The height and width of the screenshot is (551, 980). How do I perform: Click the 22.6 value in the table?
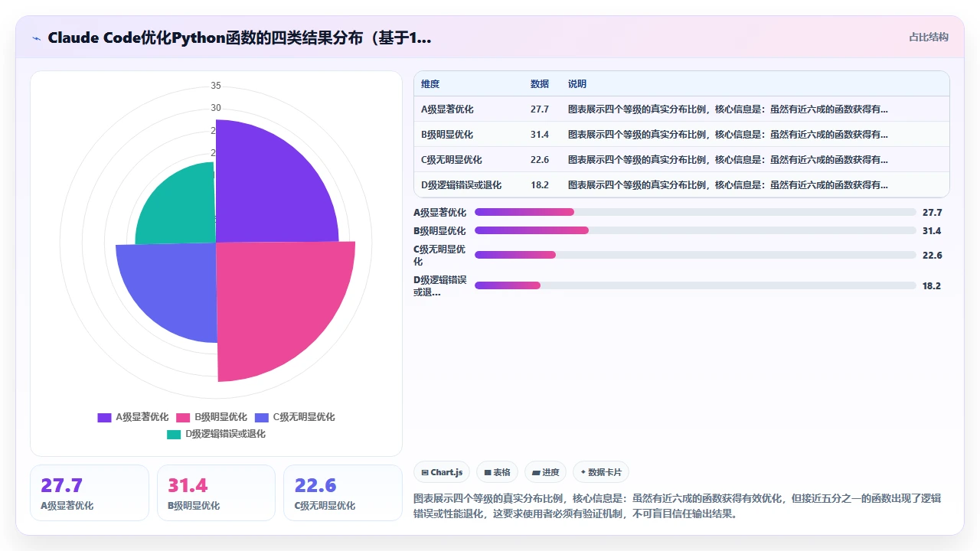click(540, 160)
